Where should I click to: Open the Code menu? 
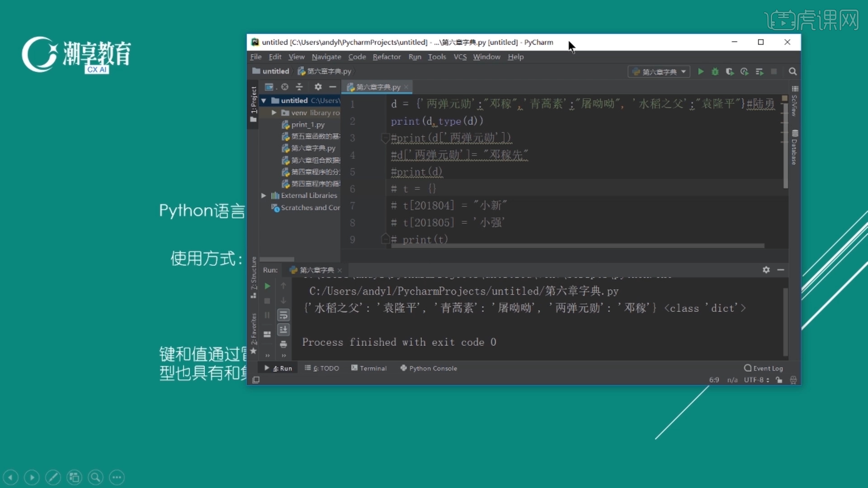pos(357,56)
